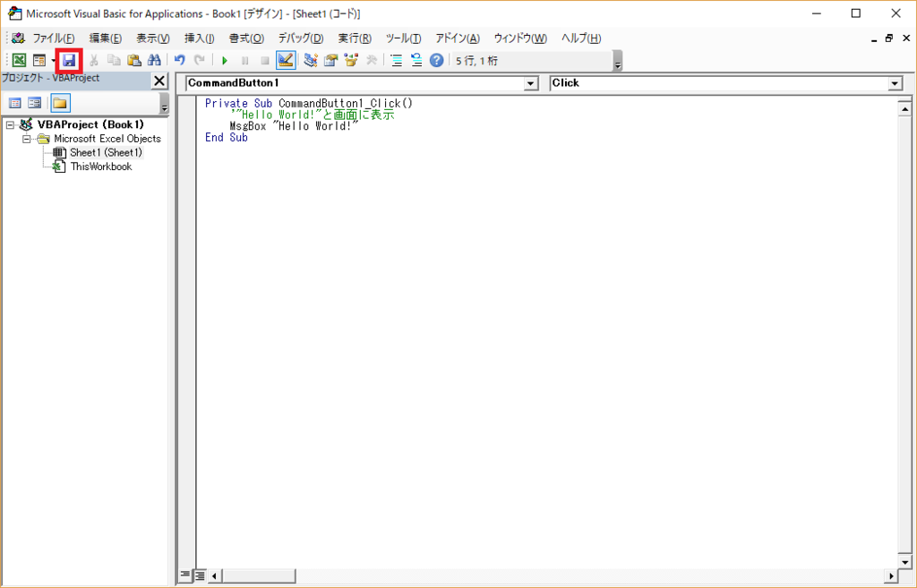
Task: Open the 書式(O) menu
Action: tap(246, 38)
